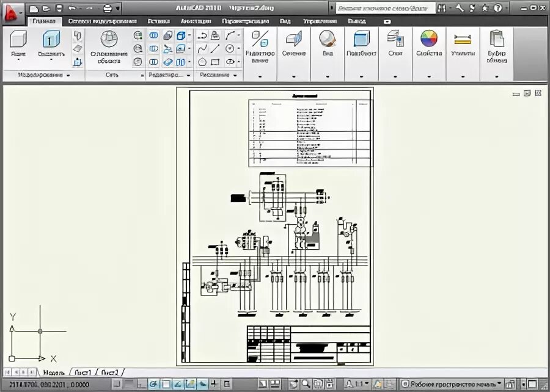Choose the Polygon drawing tool
The width and height of the screenshot is (550, 392).
click(202, 62)
